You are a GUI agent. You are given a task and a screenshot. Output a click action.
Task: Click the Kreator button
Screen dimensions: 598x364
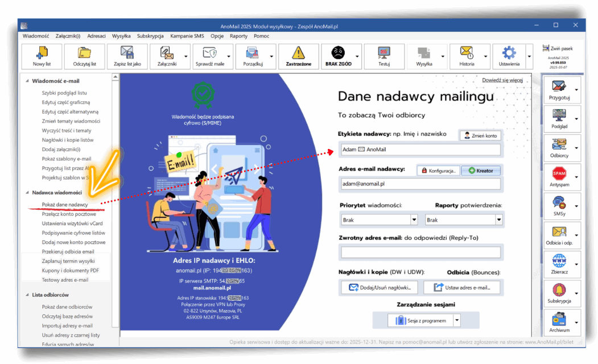coord(481,171)
